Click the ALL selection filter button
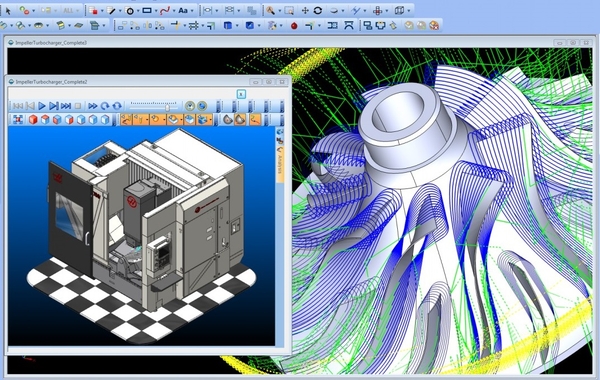Viewport: 600px width, 380px height. (68, 11)
